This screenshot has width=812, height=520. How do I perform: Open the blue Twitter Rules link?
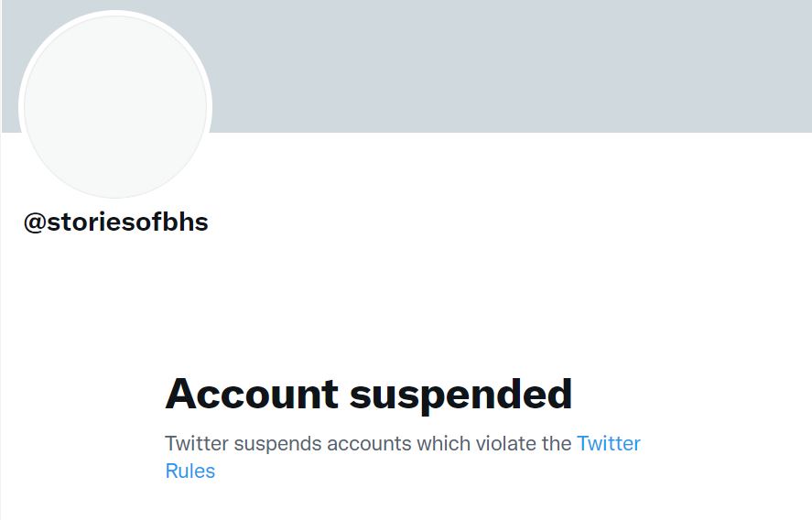[608, 444]
